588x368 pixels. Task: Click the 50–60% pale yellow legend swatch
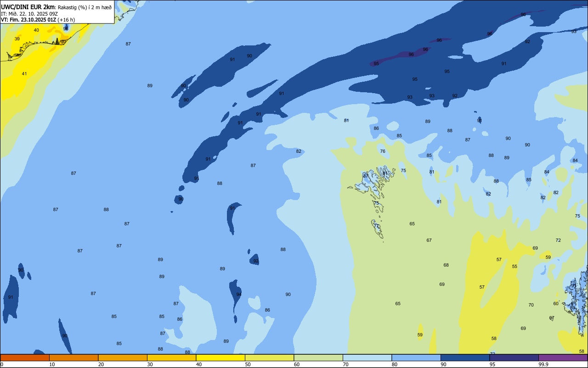(x=269, y=357)
